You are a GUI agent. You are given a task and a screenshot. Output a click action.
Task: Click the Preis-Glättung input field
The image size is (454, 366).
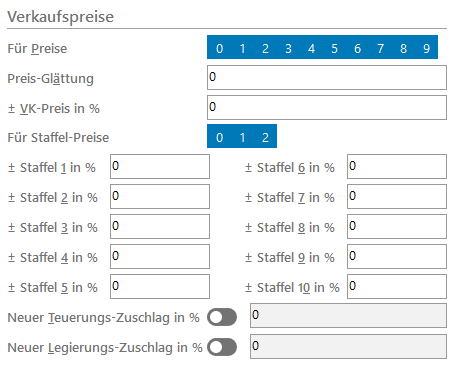(x=327, y=77)
